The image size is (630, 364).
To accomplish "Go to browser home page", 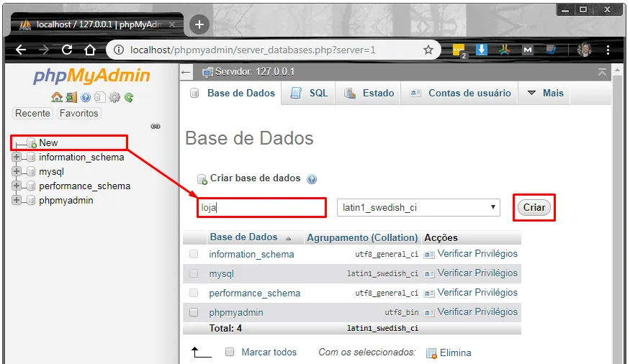I will tap(90, 50).
